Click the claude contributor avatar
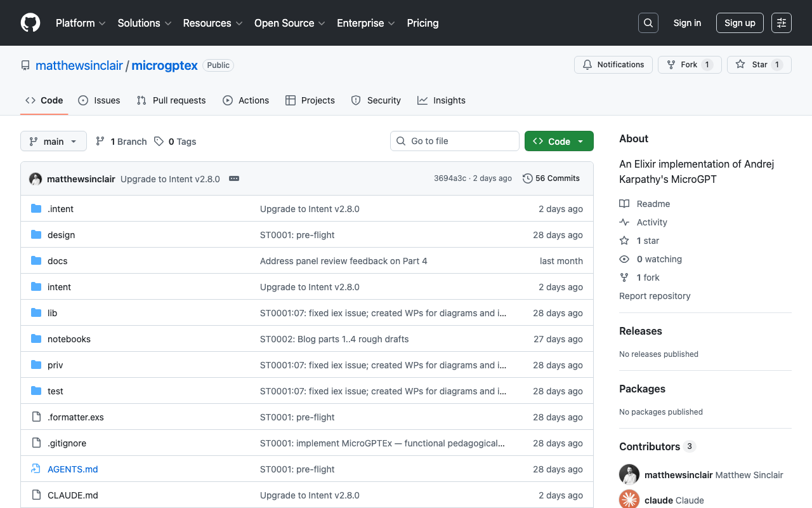 point(629,500)
